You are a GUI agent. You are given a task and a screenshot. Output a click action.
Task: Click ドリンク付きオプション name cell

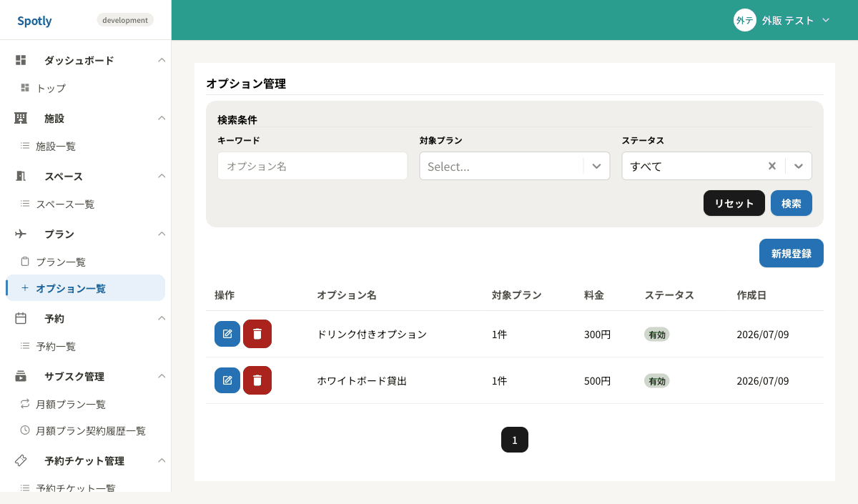372,334
